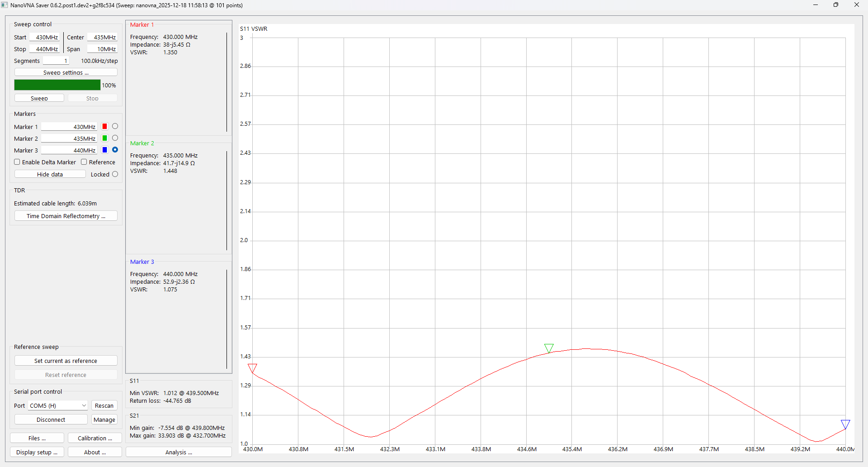The image size is (868, 467).
Task: Click the blue Marker 3 color swatch
Action: click(104, 150)
